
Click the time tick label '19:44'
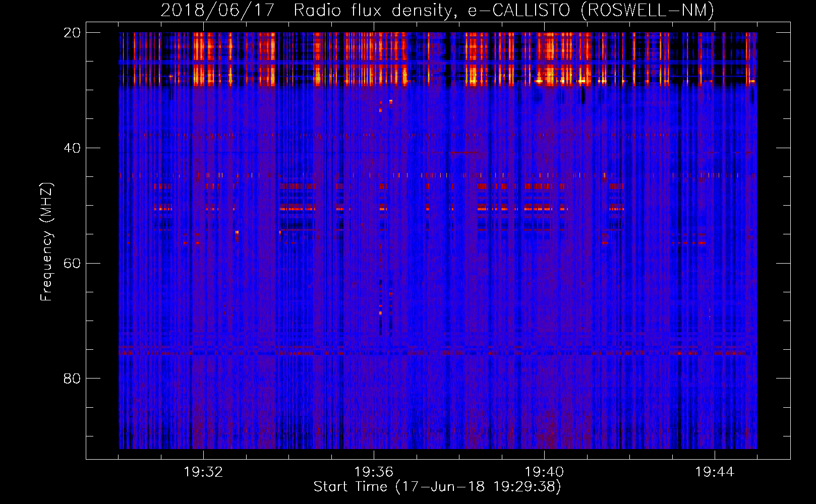click(x=715, y=472)
